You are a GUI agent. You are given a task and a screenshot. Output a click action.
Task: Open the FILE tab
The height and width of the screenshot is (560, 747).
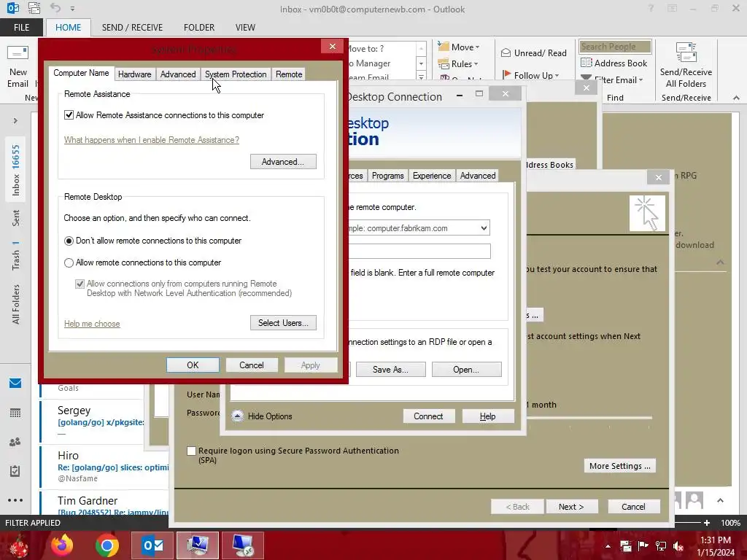(21, 27)
